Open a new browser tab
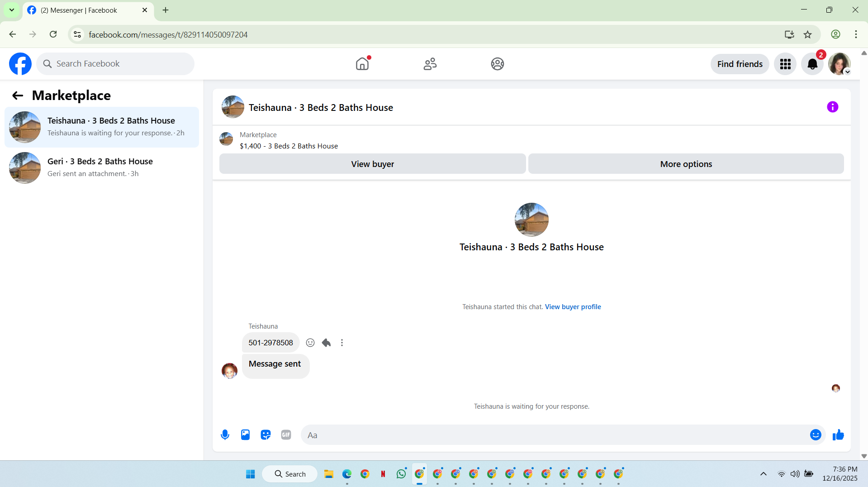Screen dimensions: 868x487 pos(166,10)
